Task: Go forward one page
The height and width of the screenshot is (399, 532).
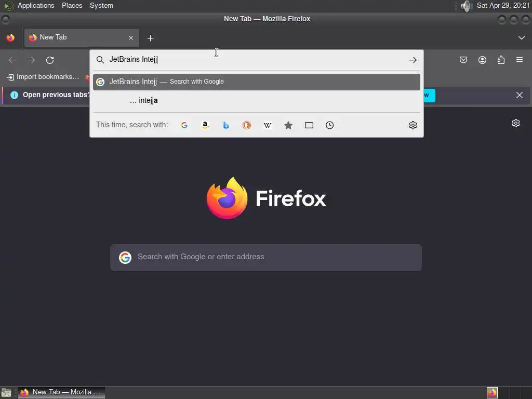Action: coord(31,60)
